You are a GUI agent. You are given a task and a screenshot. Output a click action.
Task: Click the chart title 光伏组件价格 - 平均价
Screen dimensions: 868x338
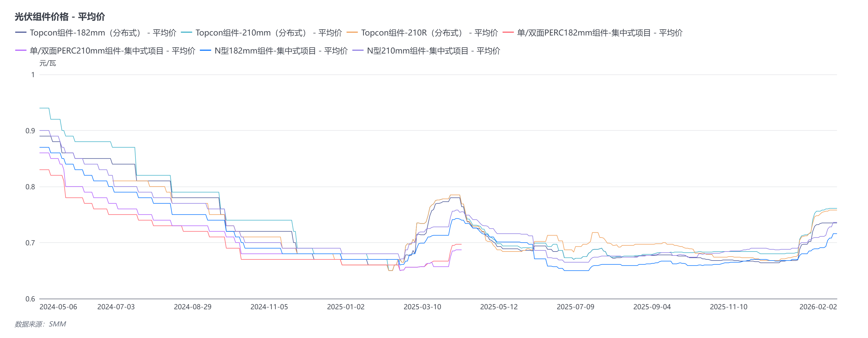60,17
